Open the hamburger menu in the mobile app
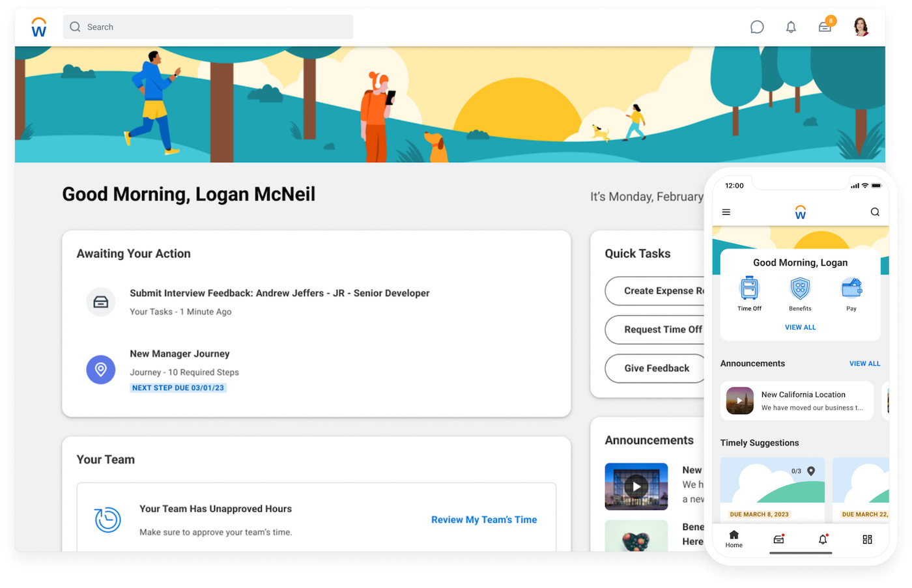 click(x=726, y=212)
